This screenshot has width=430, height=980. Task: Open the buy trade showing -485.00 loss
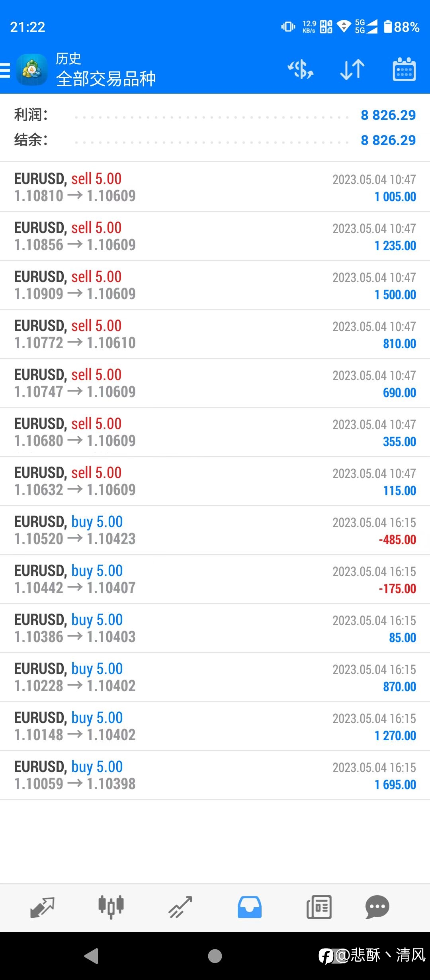pos(215,530)
